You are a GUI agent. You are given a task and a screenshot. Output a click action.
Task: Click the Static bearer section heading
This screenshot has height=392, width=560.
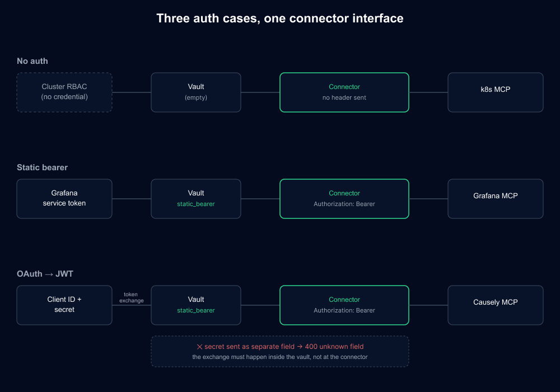coord(42,167)
